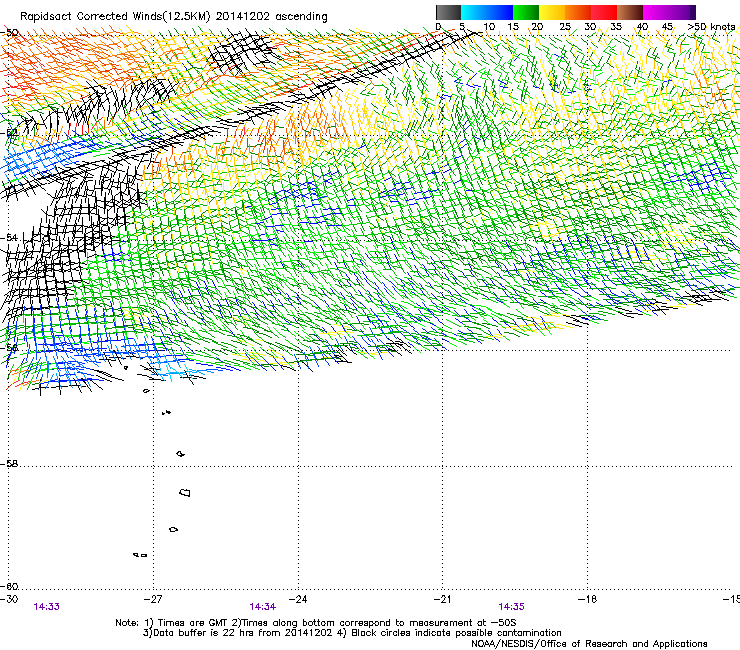Click the magenta-purple 40-50 knots legend band
This screenshot has height=650, width=740.
[x=669, y=12]
